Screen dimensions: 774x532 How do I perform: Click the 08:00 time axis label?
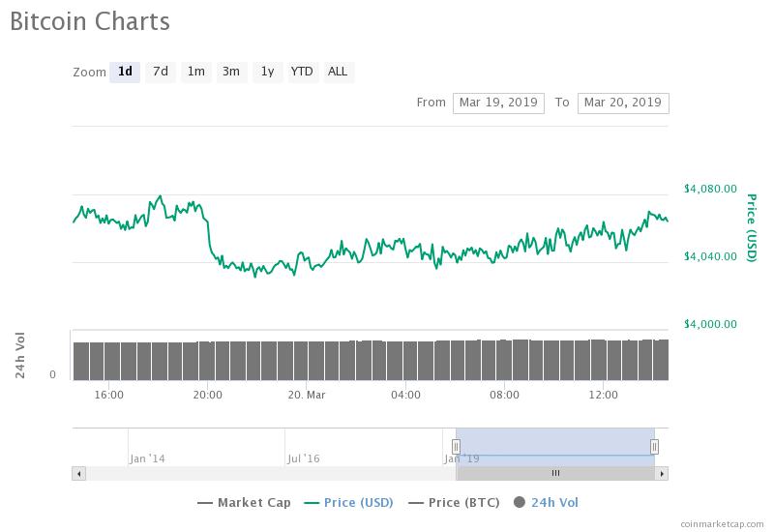click(x=504, y=395)
